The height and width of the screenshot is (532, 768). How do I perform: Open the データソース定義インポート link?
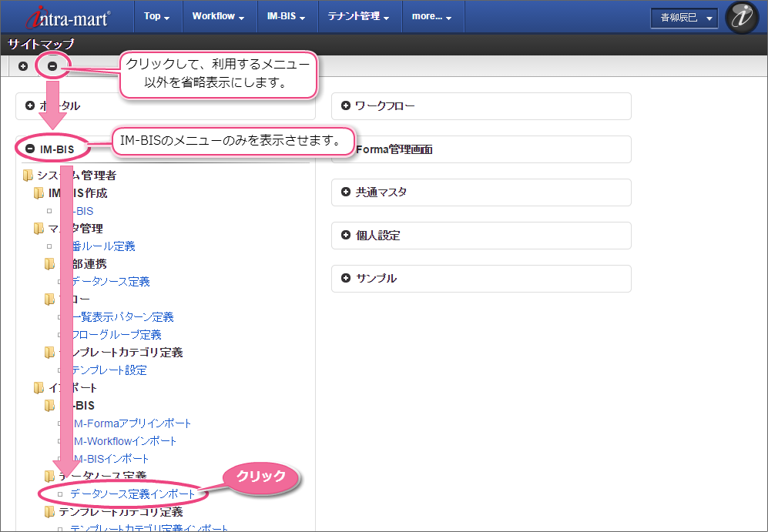(x=132, y=494)
